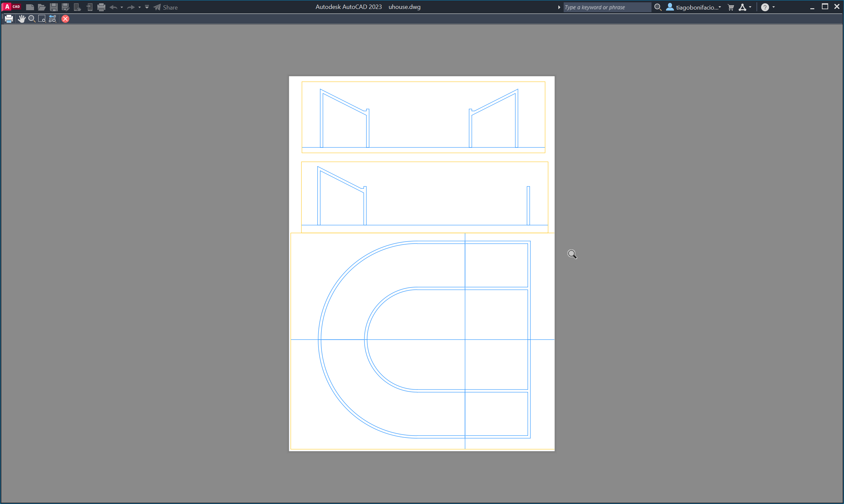Select the Pan hand tool
The height and width of the screenshot is (504, 844).
pyautogui.click(x=22, y=19)
